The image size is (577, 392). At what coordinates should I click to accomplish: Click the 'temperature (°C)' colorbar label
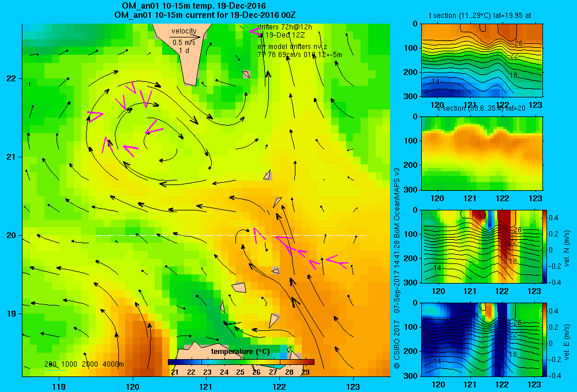click(240, 352)
